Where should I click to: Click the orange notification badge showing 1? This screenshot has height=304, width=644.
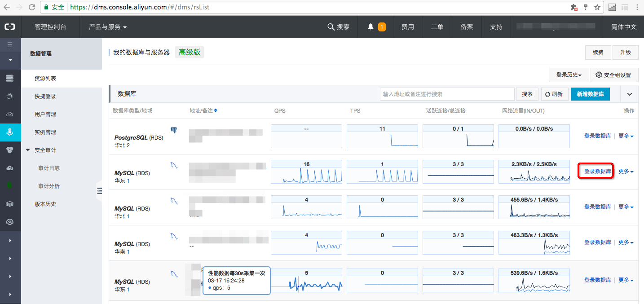pos(382,27)
